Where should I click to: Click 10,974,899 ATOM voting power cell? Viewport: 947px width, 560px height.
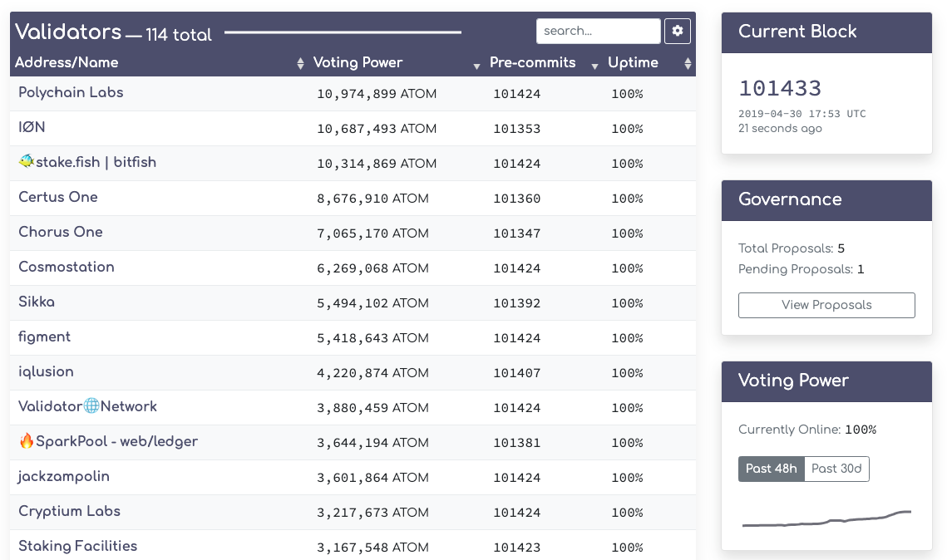(377, 94)
